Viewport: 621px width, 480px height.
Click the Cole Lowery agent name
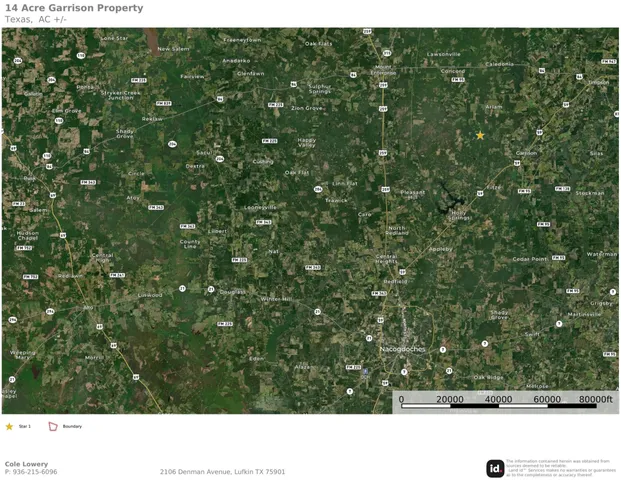click(26, 464)
